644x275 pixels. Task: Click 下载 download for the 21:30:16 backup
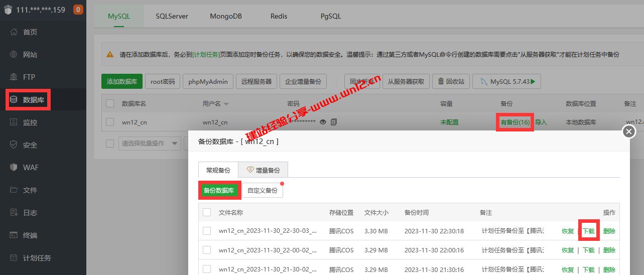tap(588, 270)
